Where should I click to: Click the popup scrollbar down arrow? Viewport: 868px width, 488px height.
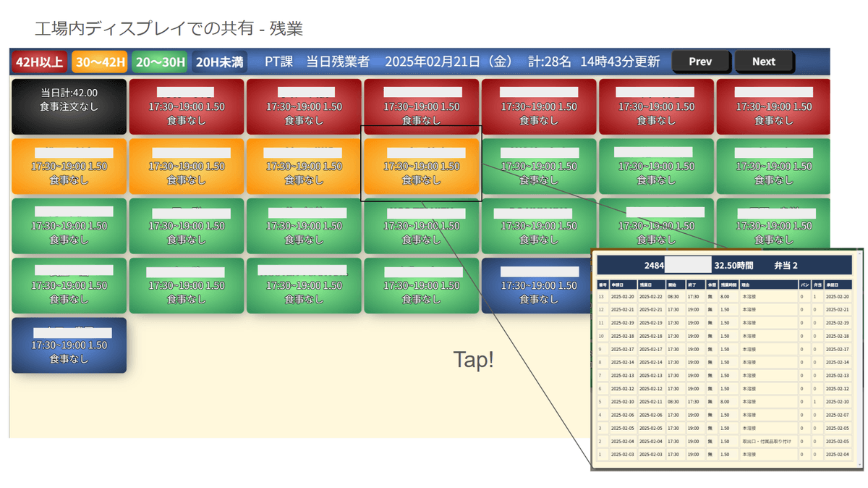tap(859, 465)
